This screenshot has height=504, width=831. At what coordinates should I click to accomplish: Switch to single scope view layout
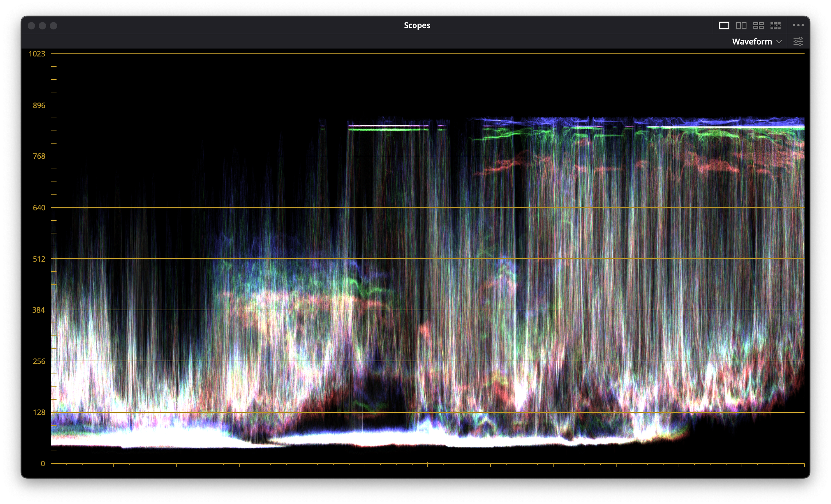724,25
